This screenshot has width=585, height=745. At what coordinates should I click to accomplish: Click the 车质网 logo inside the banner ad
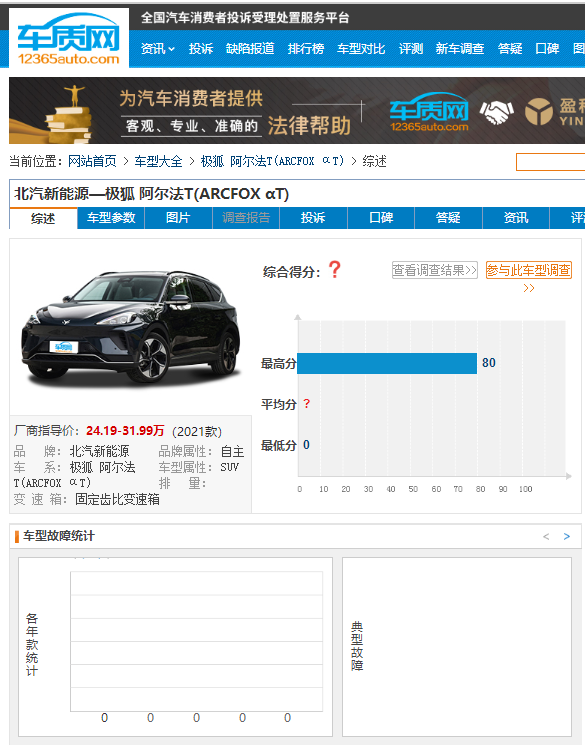(x=429, y=112)
